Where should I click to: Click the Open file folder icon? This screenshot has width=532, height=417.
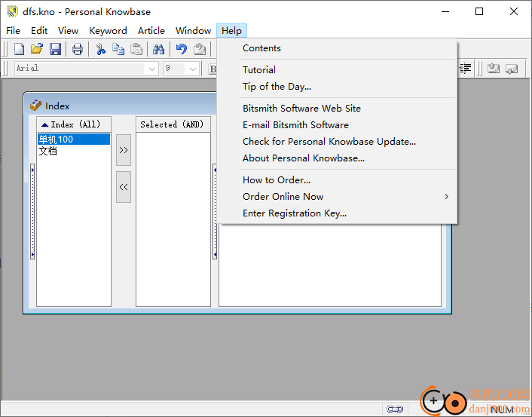point(37,49)
